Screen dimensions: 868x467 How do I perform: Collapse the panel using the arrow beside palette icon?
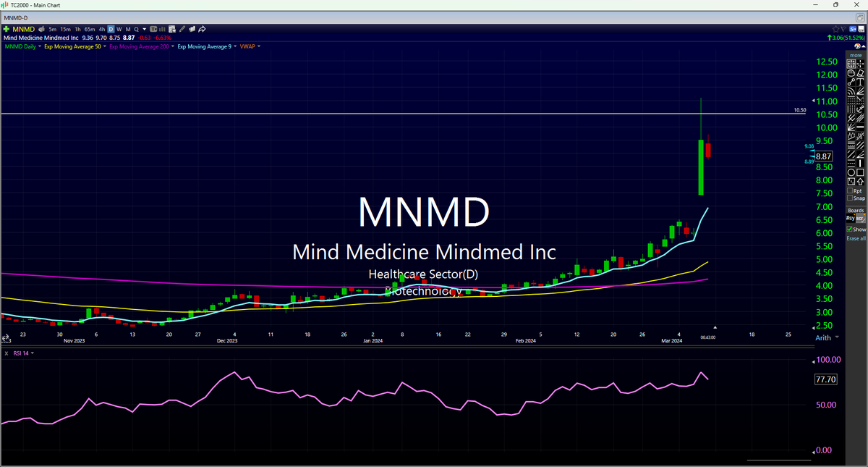[x=864, y=46]
